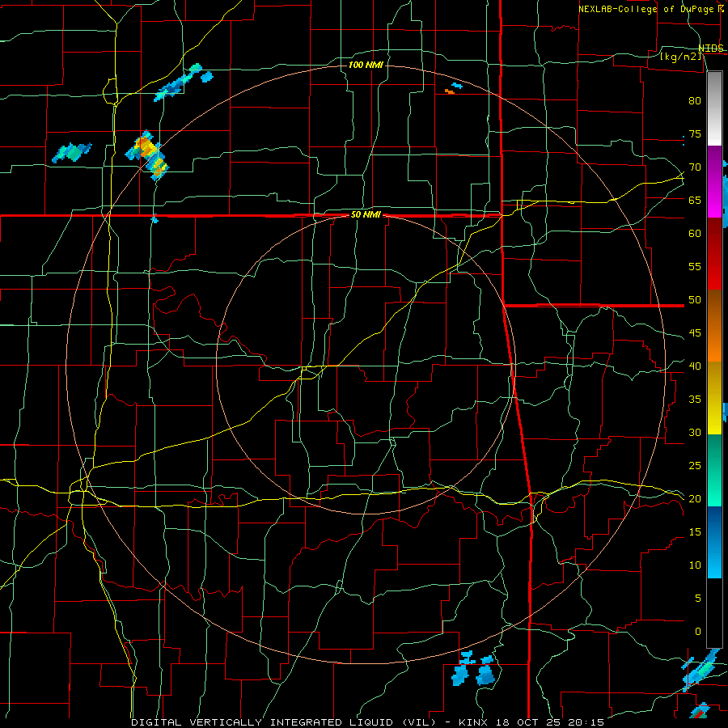The image size is (728, 728).
Task: Click the 25 value on the color scale
Action: (x=695, y=466)
